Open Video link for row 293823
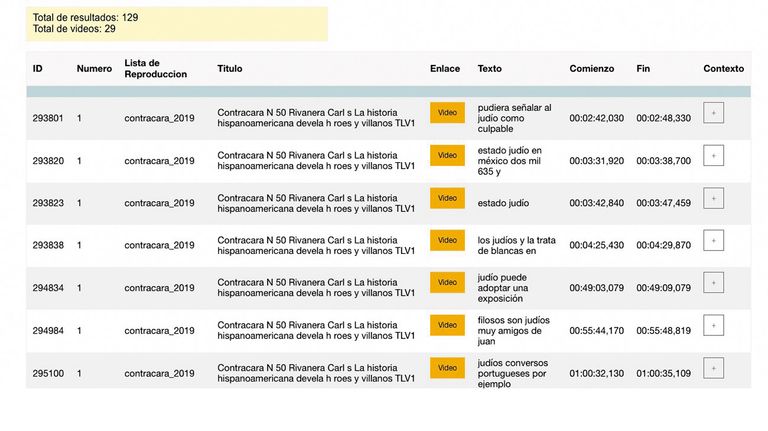768x431 pixels. pyautogui.click(x=447, y=198)
